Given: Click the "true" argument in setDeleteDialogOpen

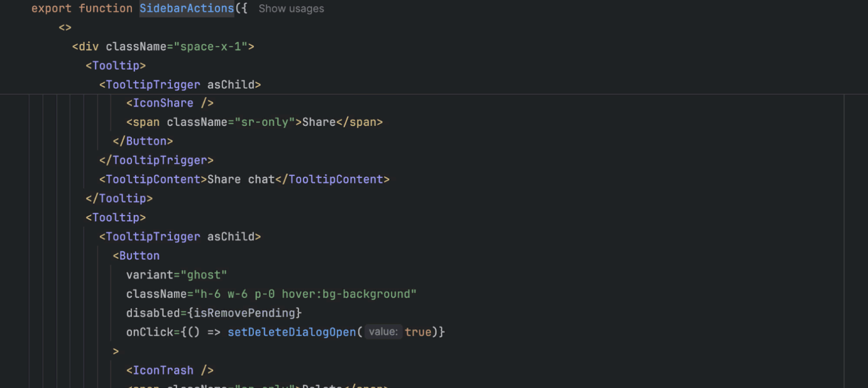Looking at the screenshot, I should 418,332.
